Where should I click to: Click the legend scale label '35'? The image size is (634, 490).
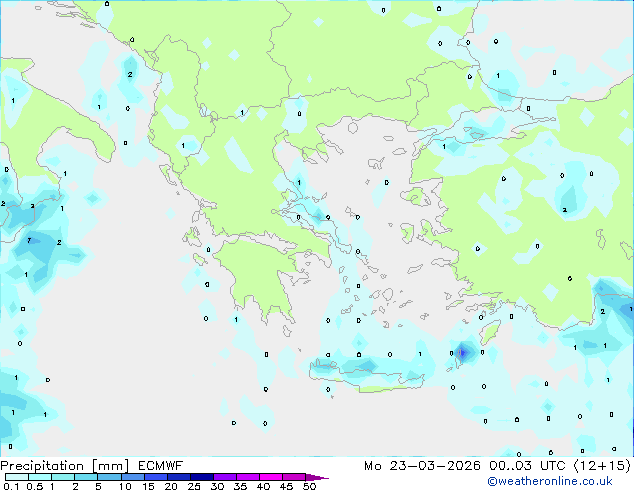[x=240, y=486]
